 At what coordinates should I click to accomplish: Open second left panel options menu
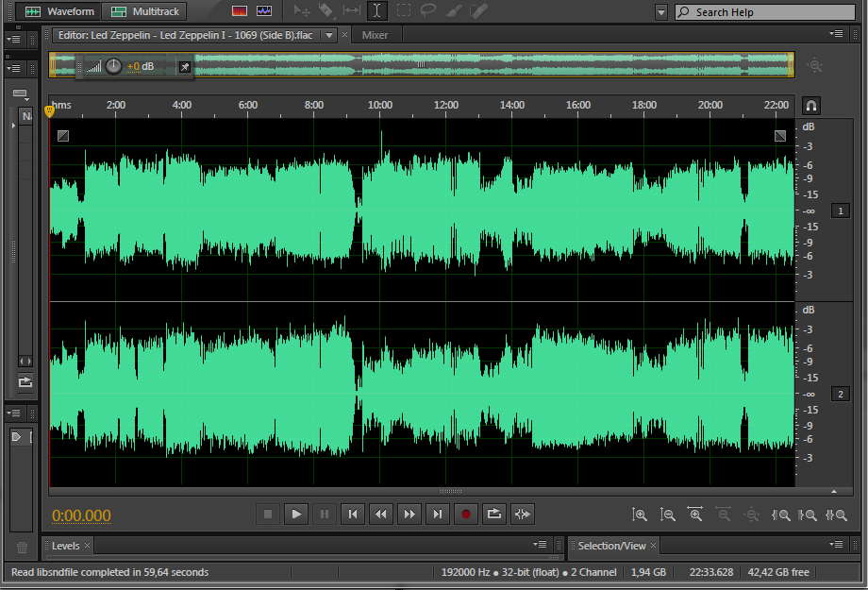13,68
